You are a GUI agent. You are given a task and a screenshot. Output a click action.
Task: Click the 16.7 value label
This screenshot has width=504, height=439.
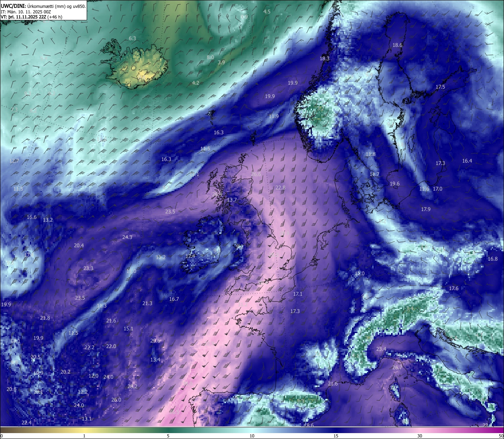pos(174,299)
